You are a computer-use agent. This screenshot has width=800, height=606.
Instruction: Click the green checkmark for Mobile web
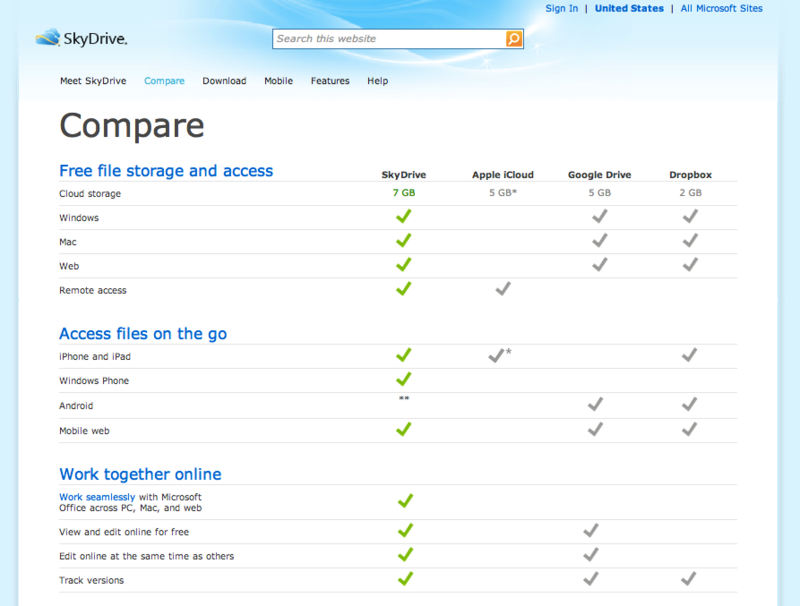pyautogui.click(x=404, y=430)
